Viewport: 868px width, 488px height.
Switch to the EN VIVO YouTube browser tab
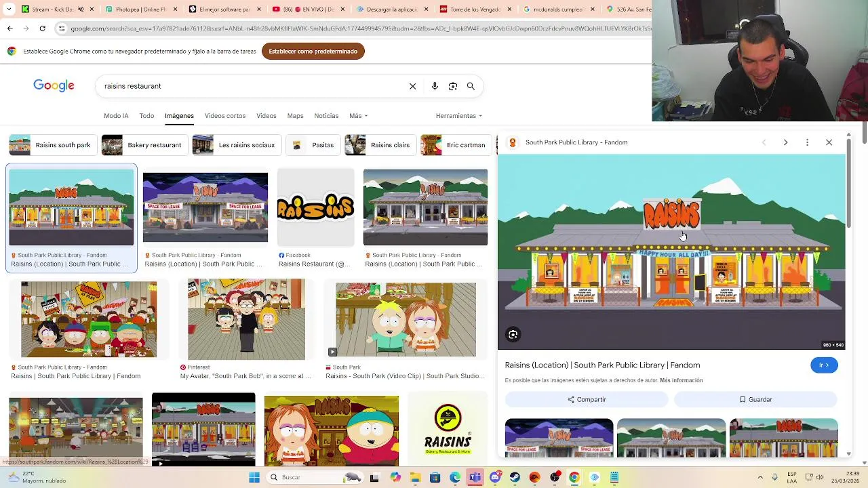click(x=307, y=9)
